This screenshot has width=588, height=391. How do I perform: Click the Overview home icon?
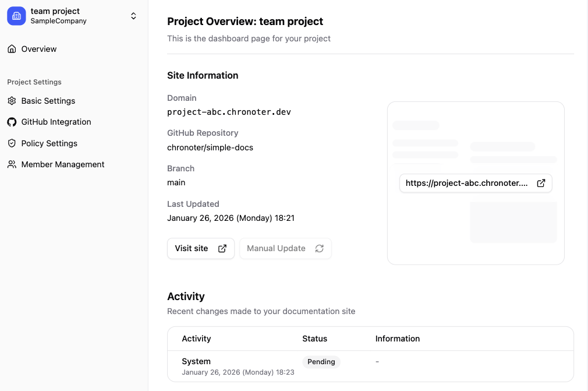pyautogui.click(x=12, y=49)
